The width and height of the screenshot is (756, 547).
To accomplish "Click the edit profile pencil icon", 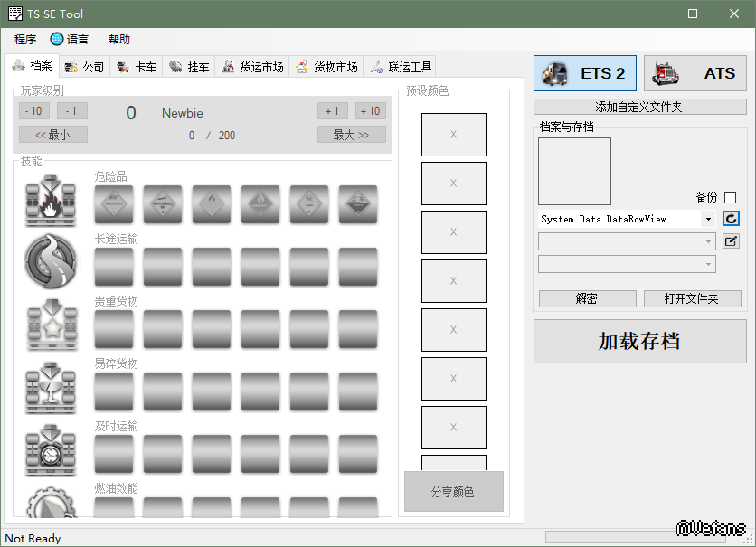I will [731, 241].
